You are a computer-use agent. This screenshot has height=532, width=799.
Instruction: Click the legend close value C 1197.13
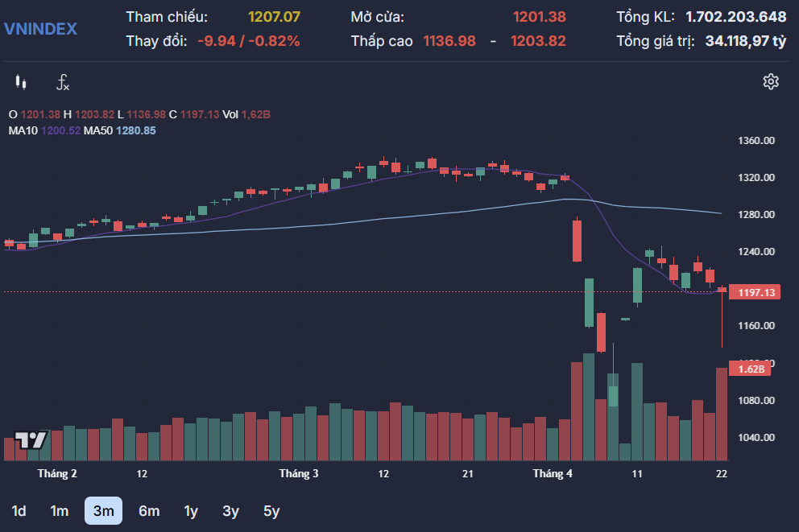pyautogui.click(x=194, y=114)
